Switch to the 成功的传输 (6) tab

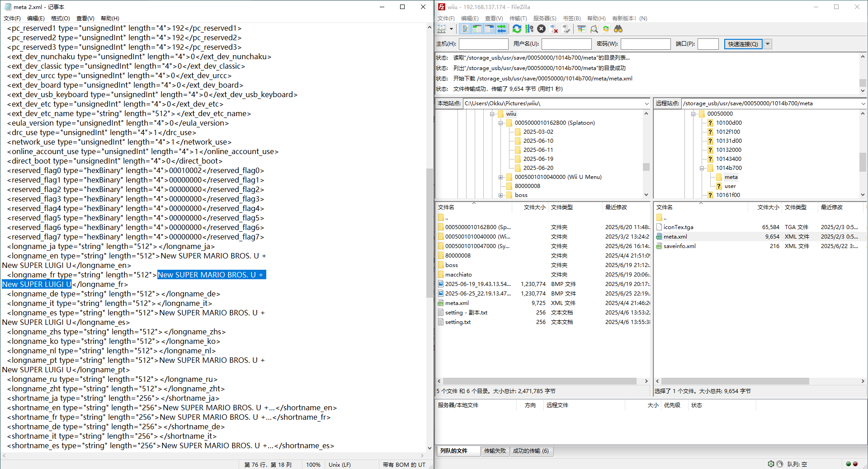coord(530,451)
